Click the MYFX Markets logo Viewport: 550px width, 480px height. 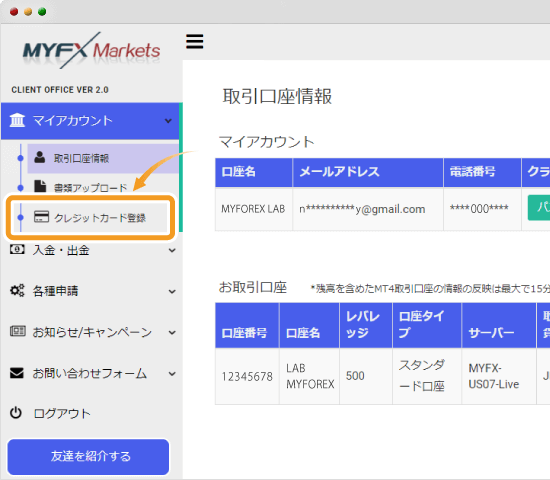(x=92, y=50)
